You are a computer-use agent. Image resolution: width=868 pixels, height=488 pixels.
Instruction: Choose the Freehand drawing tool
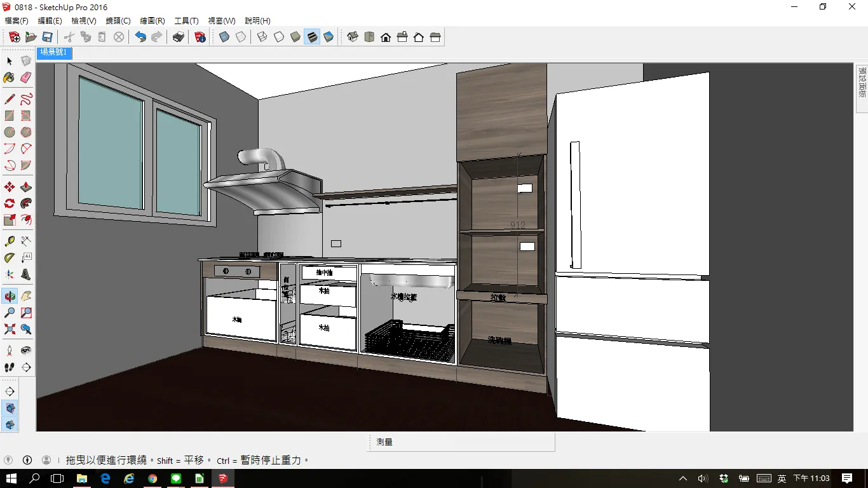coord(26,99)
